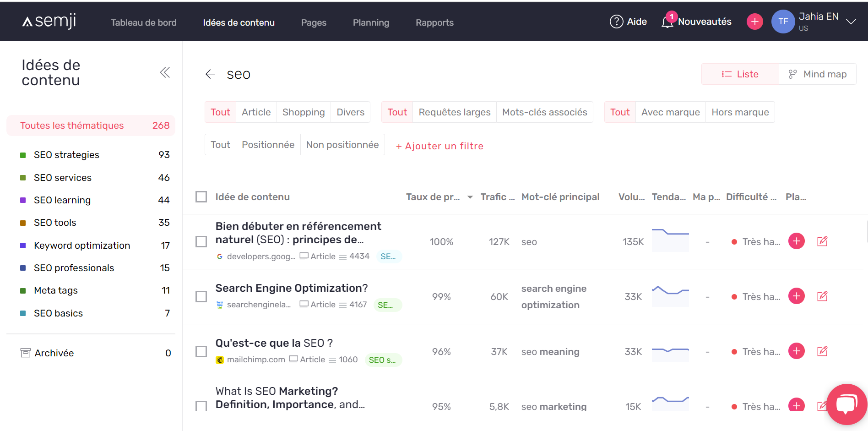Collapse the Idées de contenu sidebar
Image resolution: width=868 pixels, height=431 pixels.
click(165, 72)
